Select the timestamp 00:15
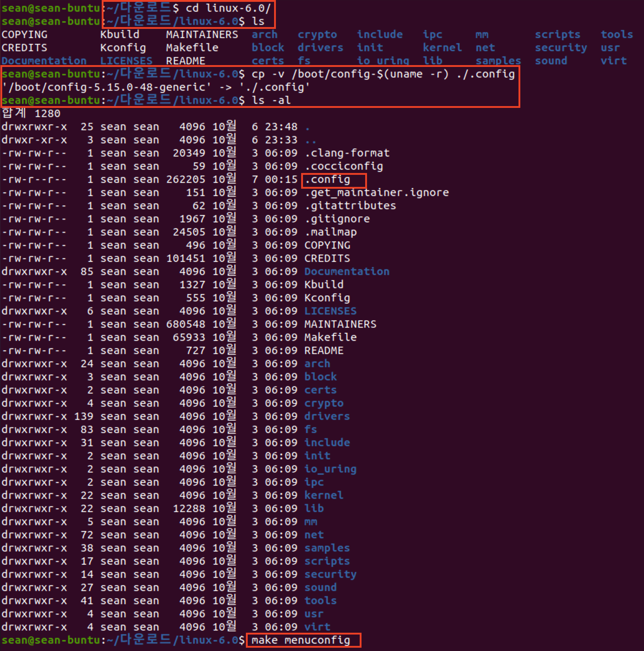Viewport: 644px width, 651px height. 281,180
